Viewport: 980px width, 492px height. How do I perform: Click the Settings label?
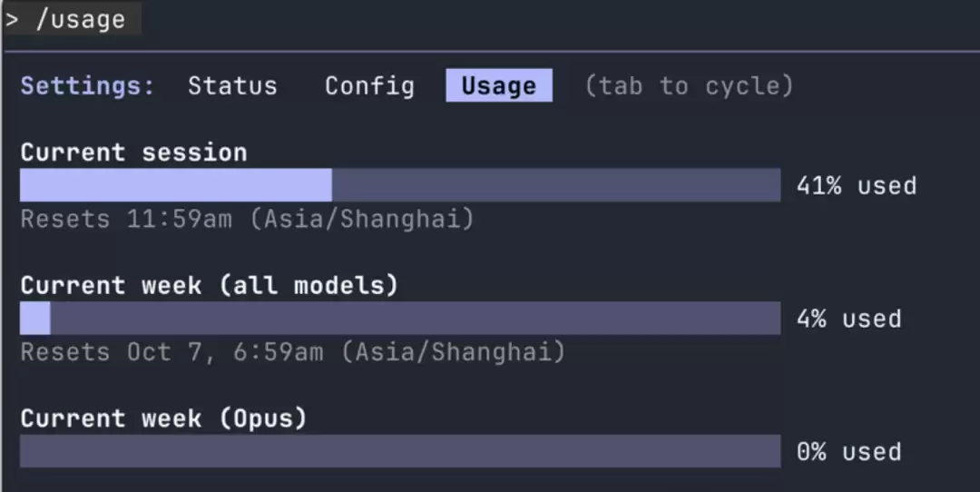click(x=87, y=85)
